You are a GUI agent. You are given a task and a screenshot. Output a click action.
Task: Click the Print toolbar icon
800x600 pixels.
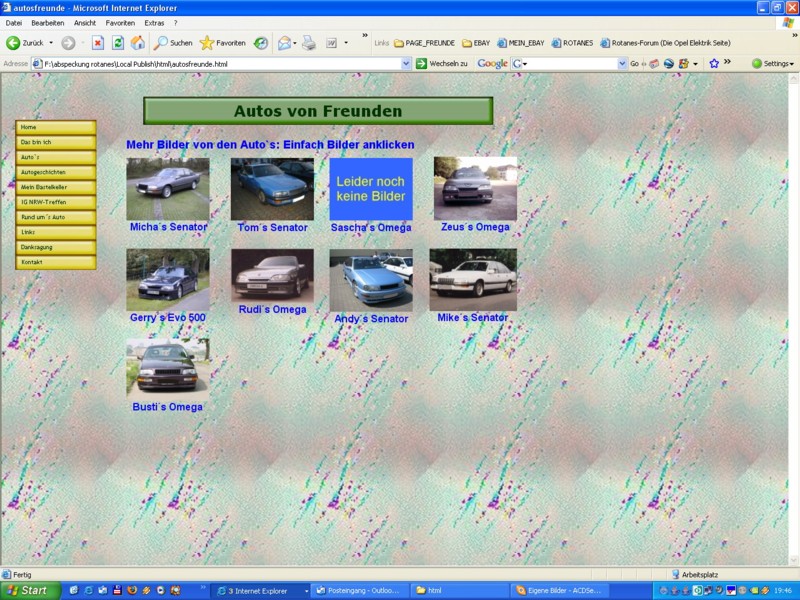click(x=309, y=43)
